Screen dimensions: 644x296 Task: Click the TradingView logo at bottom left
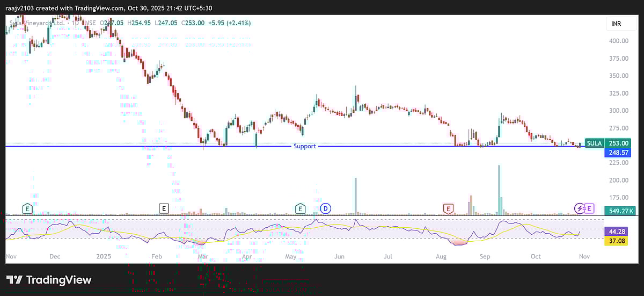[x=49, y=280]
